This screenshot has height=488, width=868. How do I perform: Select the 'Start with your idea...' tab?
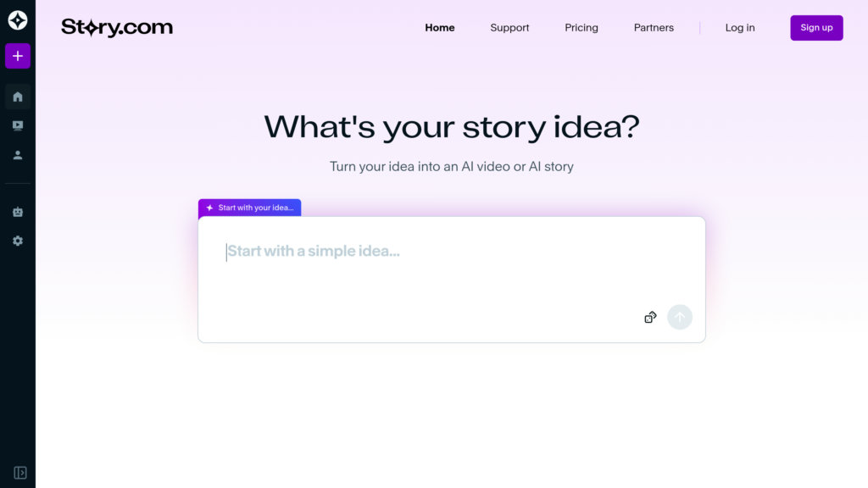click(x=250, y=208)
